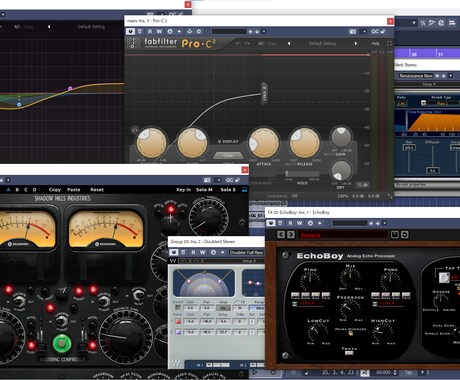Click the snapshot camera icon in Pro-C 2 window

[353, 32]
